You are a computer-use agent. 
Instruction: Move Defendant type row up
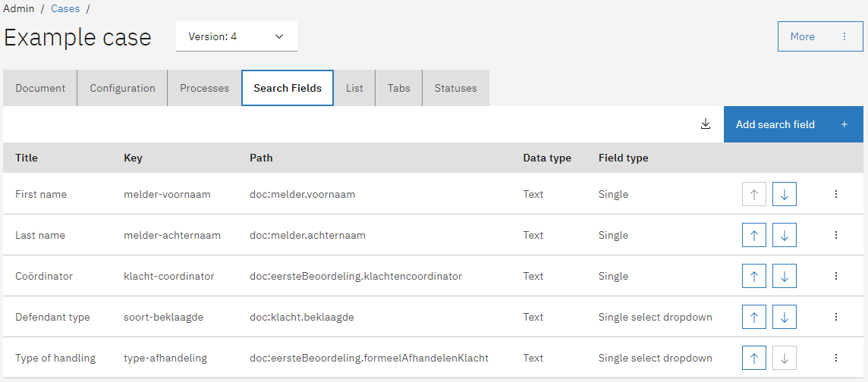click(x=753, y=317)
